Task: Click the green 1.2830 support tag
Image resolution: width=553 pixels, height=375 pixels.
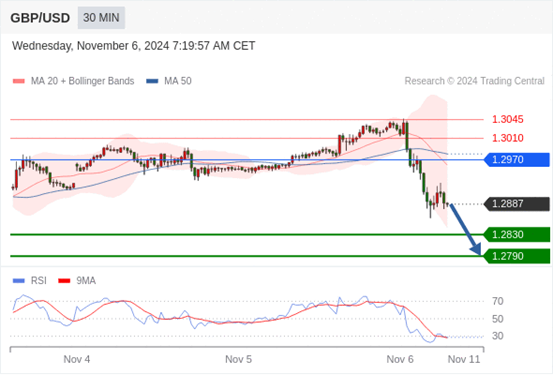Action: tap(517, 235)
